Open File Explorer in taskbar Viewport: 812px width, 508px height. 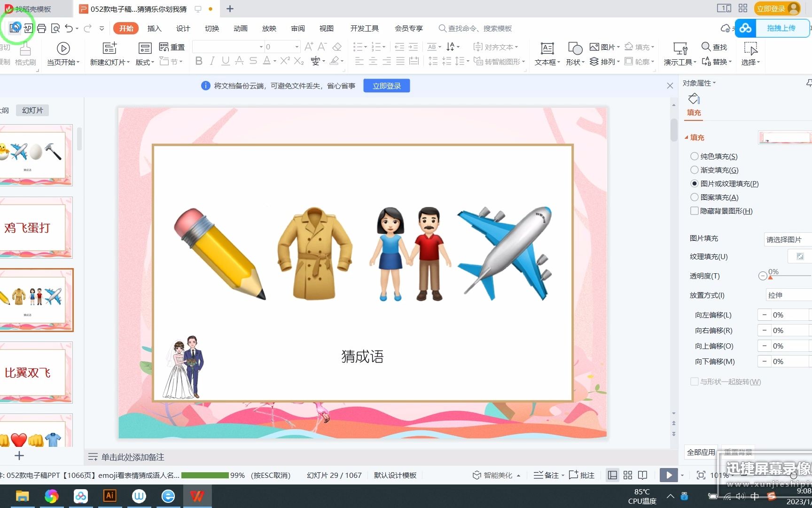point(22,496)
